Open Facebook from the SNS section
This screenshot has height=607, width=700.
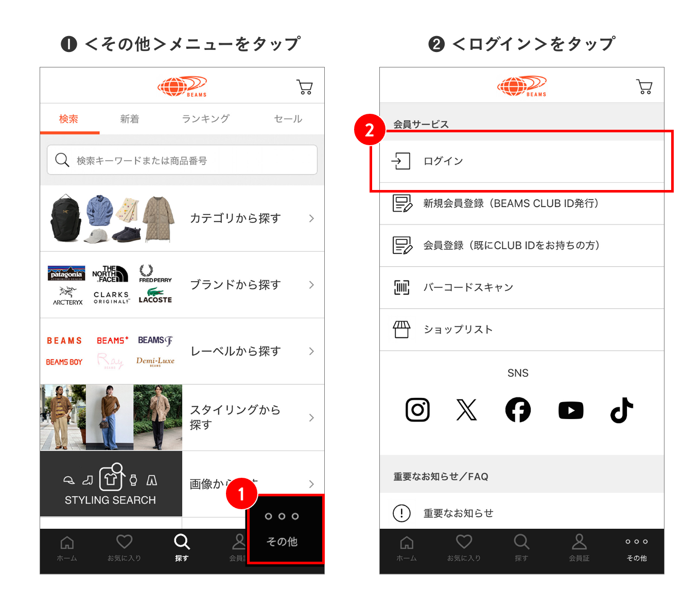[x=518, y=410]
